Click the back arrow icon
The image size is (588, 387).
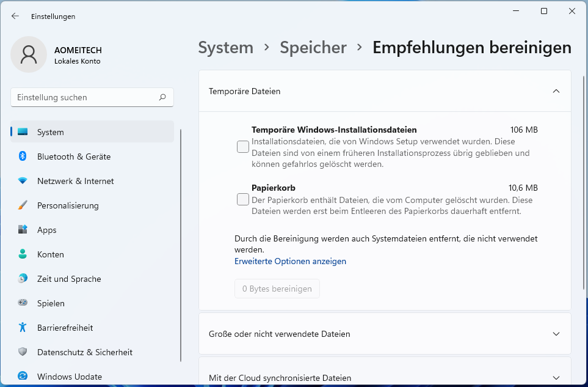[x=15, y=17]
